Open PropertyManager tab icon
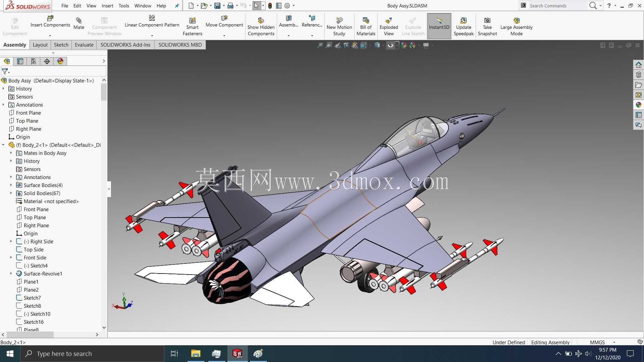Screen dimensions: 644x362 click(x=20, y=61)
